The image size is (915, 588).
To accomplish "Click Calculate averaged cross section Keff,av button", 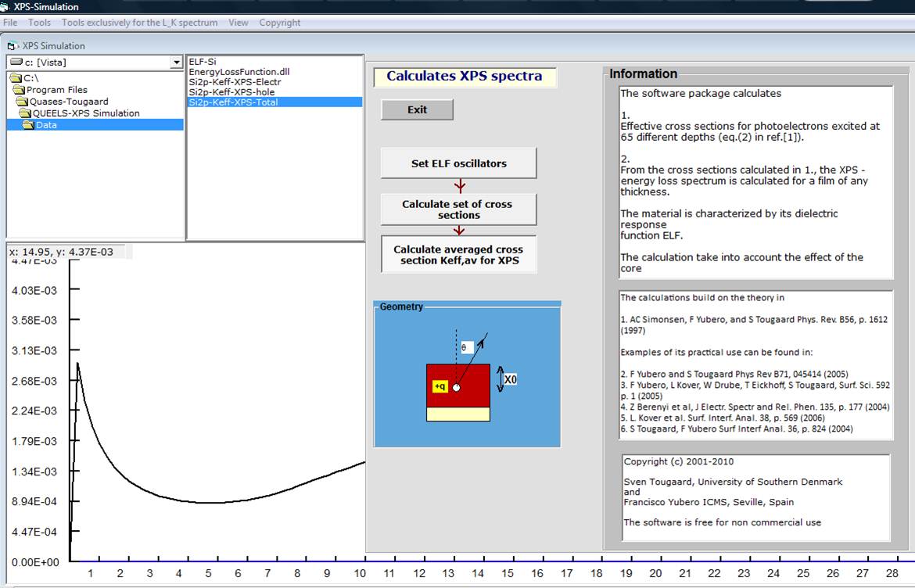I will 458,255.
